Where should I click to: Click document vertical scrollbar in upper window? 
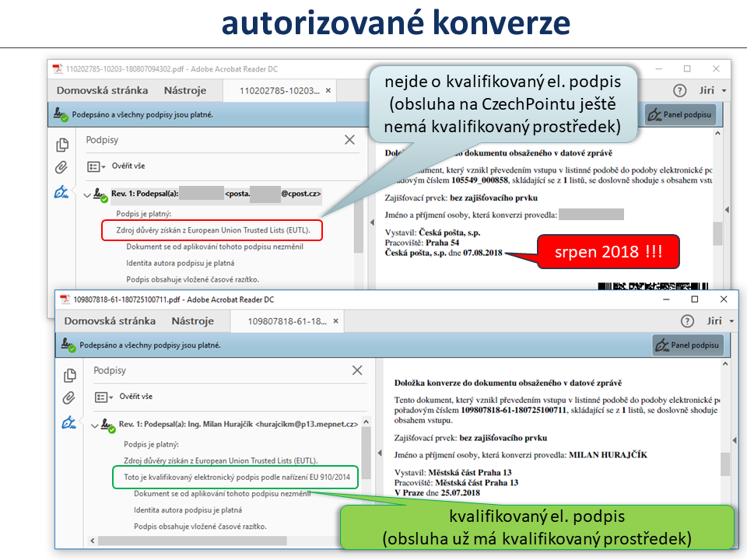coord(717,234)
